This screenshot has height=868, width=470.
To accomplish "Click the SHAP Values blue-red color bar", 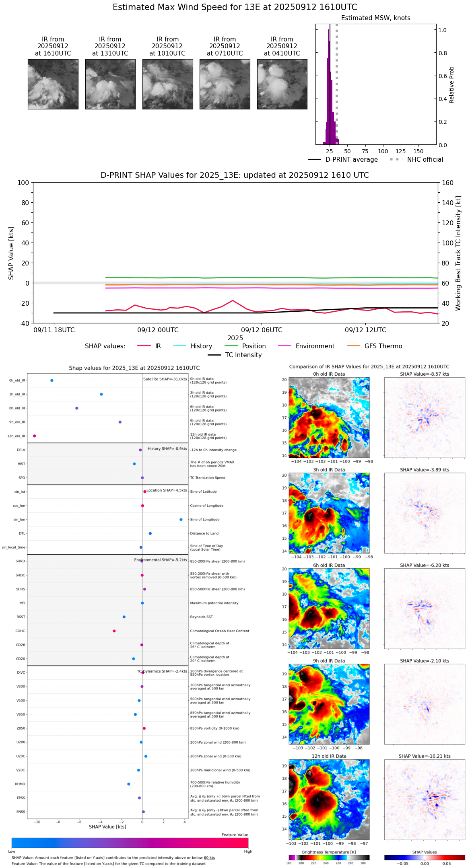I will [x=425, y=857].
